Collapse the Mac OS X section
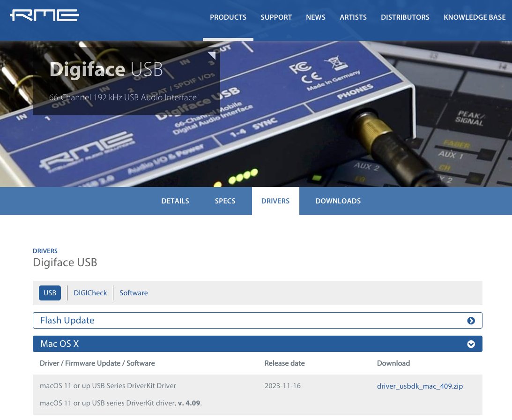The image size is (512, 420). coord(257,344)
